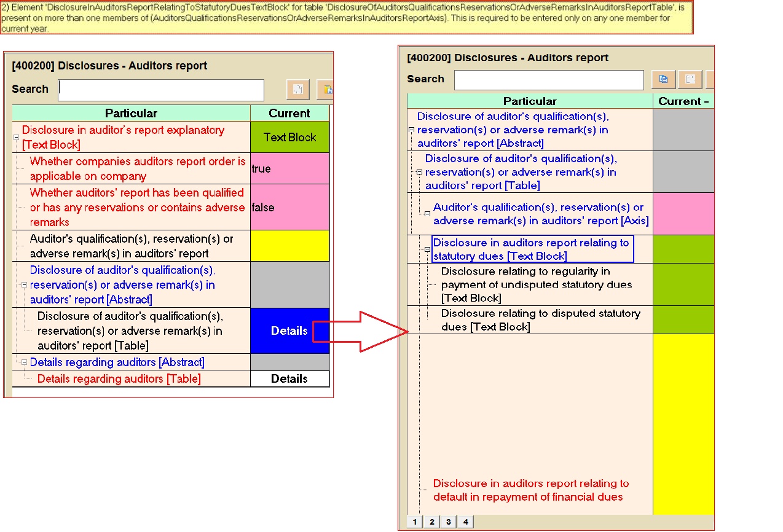Click the left panel Search field
This screenshot has width=783, height=532.
(161, 90)
